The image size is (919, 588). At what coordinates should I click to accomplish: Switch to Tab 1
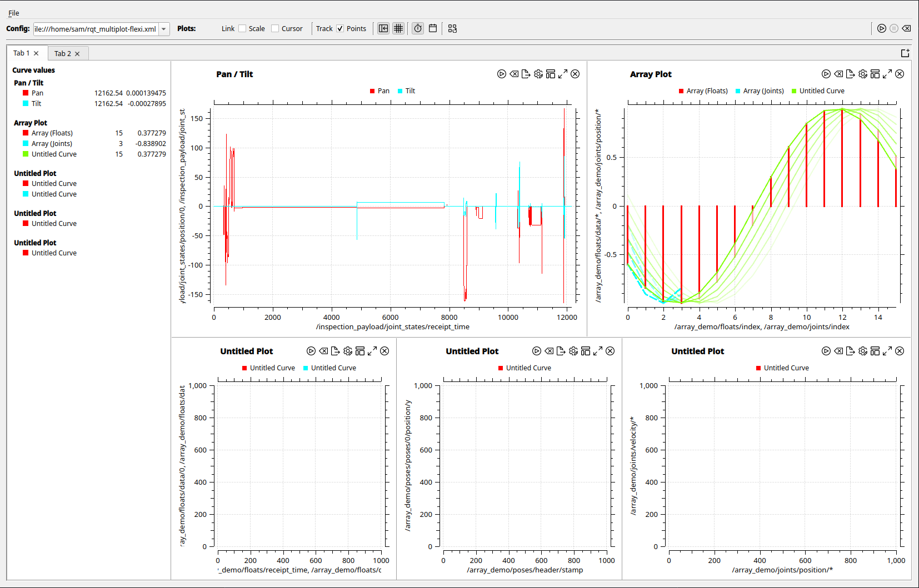(21, 53)
